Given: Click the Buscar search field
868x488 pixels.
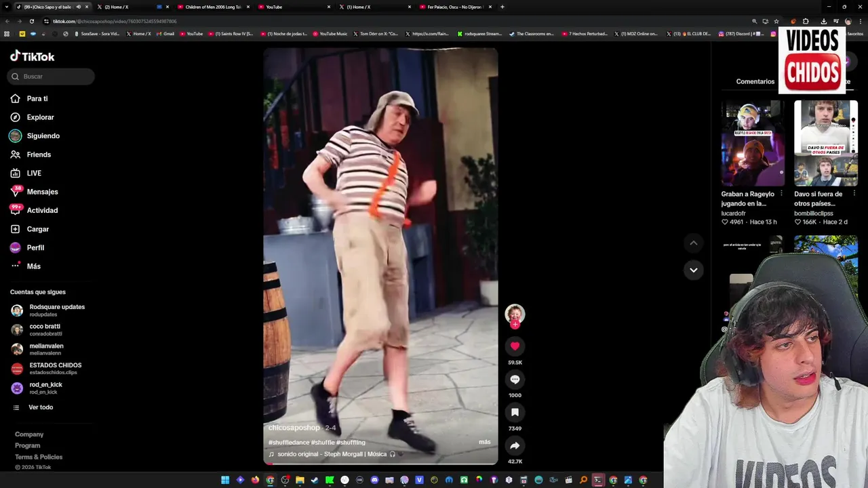Looking at the screenshot, I should point(51,77).
